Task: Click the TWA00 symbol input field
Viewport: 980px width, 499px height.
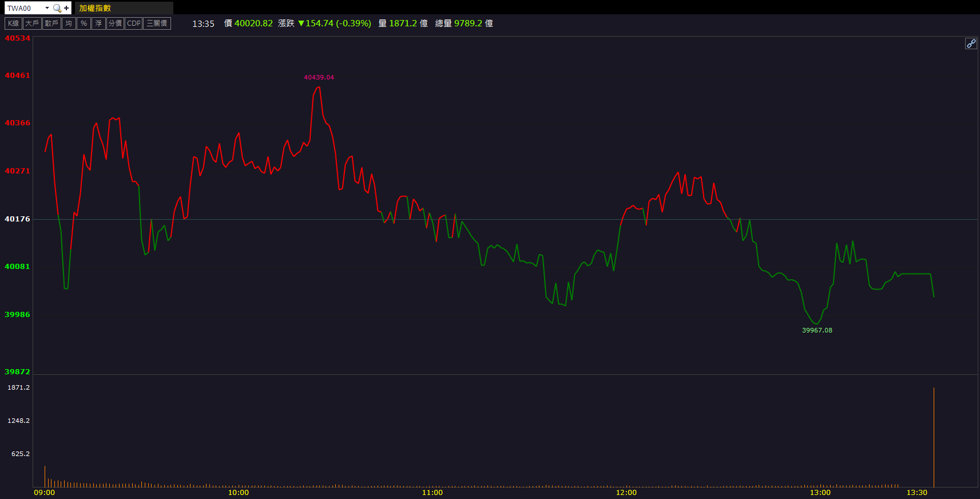Action: (24, 8)
